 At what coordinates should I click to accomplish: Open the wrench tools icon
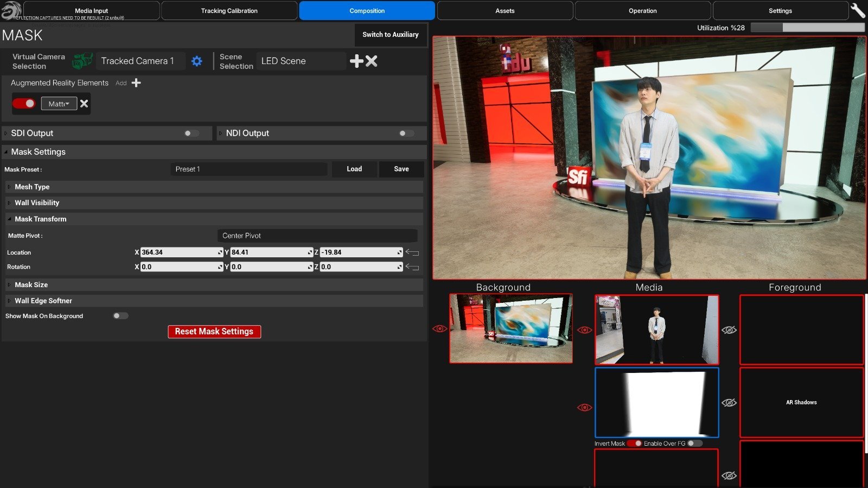click(858, 10)
